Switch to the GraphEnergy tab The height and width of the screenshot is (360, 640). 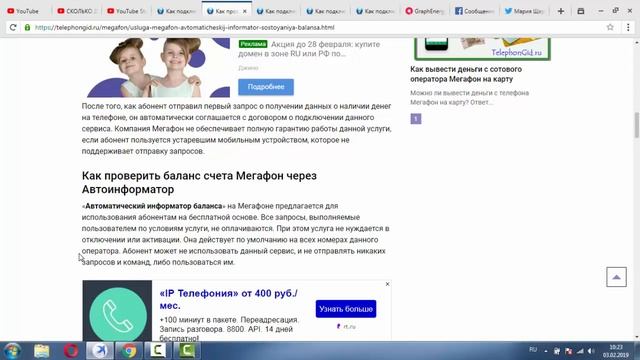click(425, 11)
